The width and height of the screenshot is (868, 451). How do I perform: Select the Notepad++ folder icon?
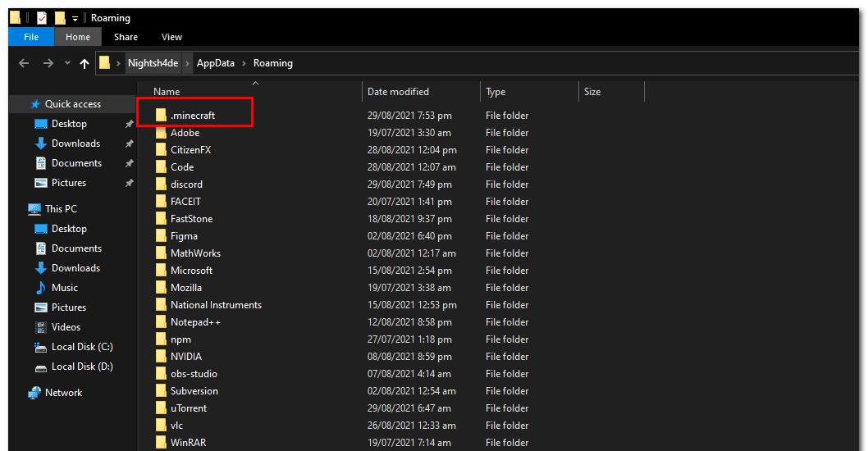pyautogui.click(x=161, y=321)
